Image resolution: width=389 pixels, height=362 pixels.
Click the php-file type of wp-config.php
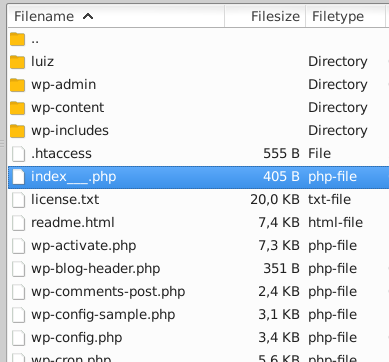coord(332,338)
